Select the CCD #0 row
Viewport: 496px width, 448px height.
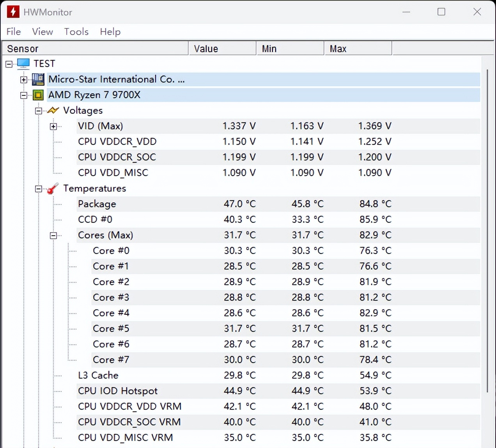pos(278,220)
